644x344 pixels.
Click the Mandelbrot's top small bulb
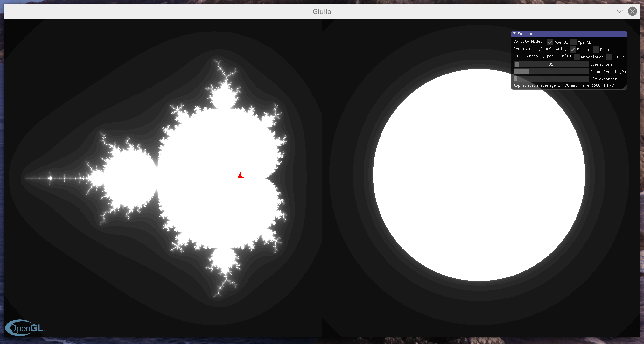pyautogui.click(x=224, y=97)
